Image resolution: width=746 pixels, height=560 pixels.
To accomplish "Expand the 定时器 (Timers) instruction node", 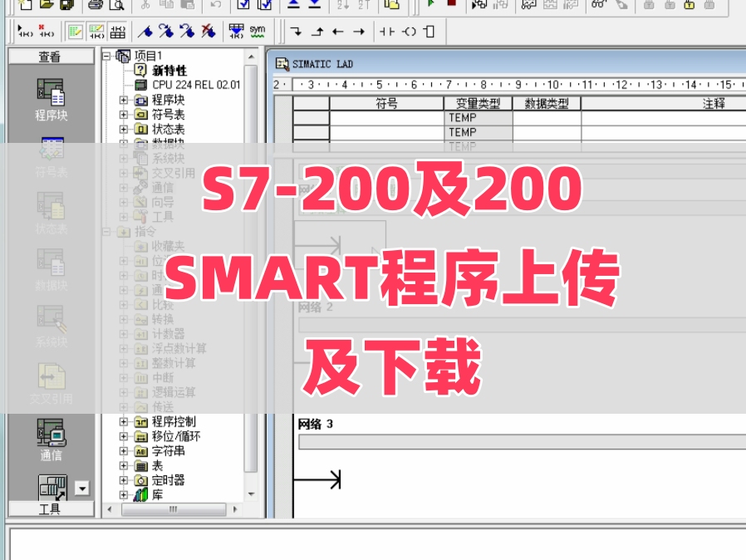I will tap(125, 482).
